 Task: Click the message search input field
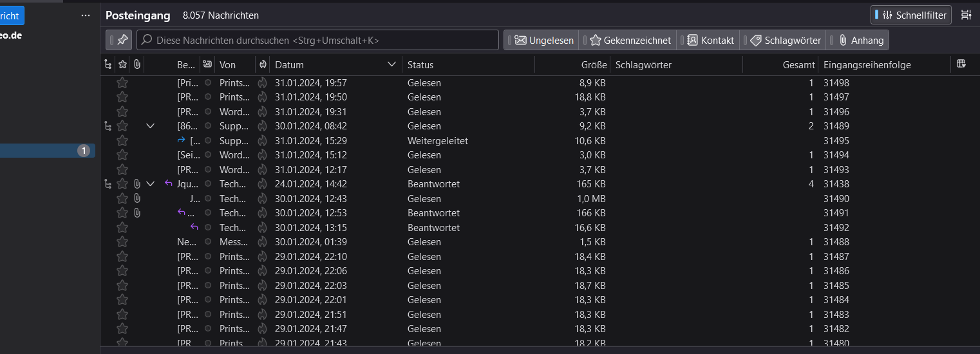click(319, 40)
